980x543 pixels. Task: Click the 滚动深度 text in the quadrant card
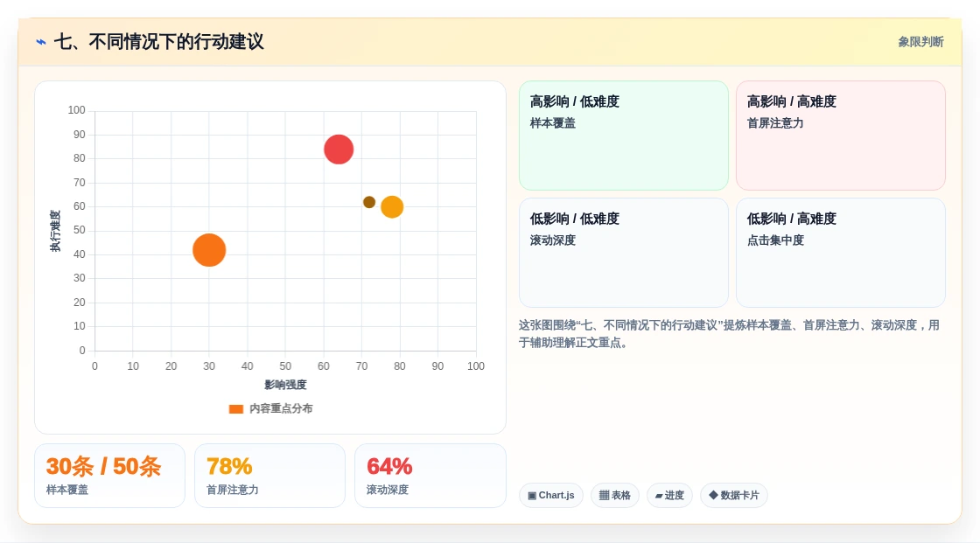(x=552, y=240)
